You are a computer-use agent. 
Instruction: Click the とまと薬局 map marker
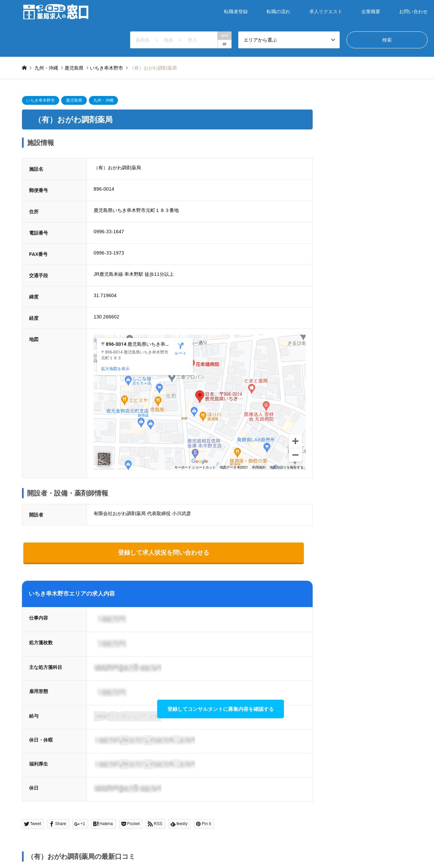pyautogui.click(x=251, y=389)
